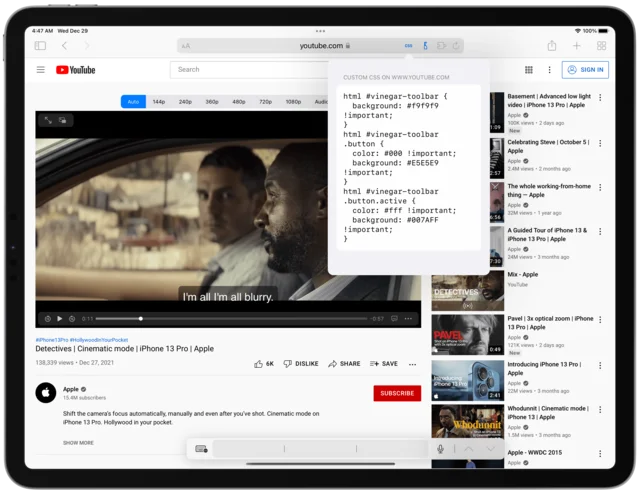This screenshot has height=495, width=640.
Task: Click the video progress scrubber knob
Action: (x=141, y=319)
